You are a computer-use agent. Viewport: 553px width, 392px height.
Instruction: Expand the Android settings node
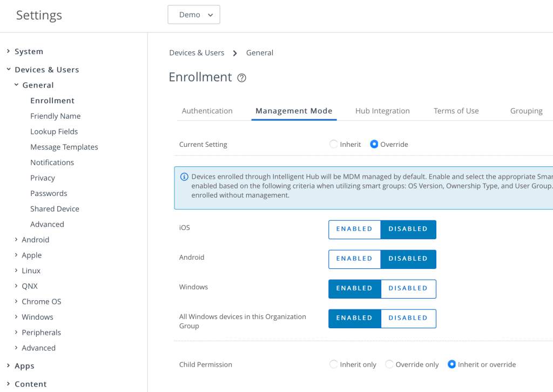tap(16, 240)
